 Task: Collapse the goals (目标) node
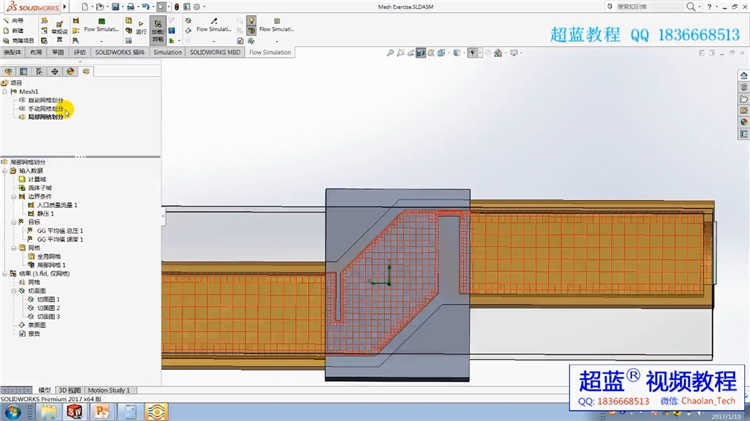pos(13,222)
